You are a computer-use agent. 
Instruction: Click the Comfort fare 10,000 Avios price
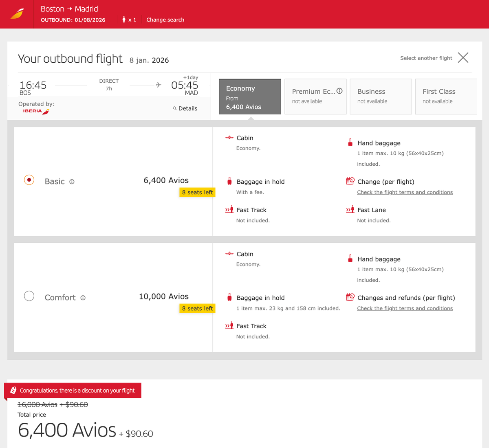coord(164,296)
